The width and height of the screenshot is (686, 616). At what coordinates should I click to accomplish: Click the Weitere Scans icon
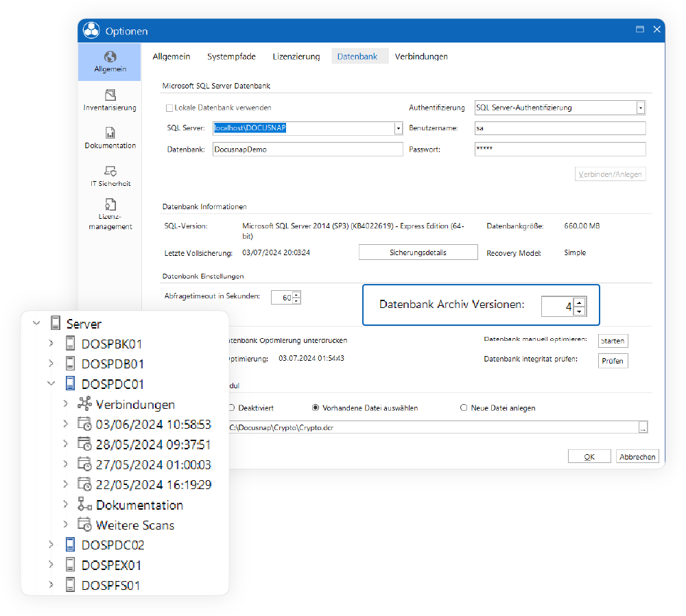pos(84,524)
